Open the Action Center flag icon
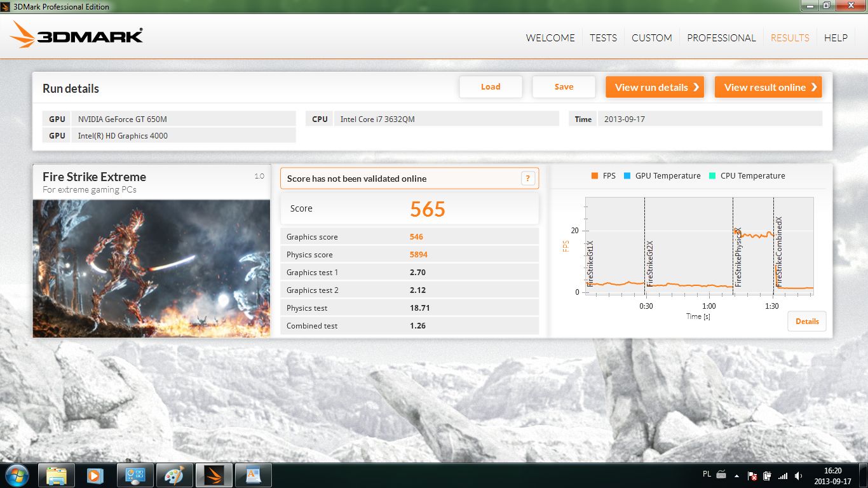Screen dimensions: 868x488 tap(752, 475)
